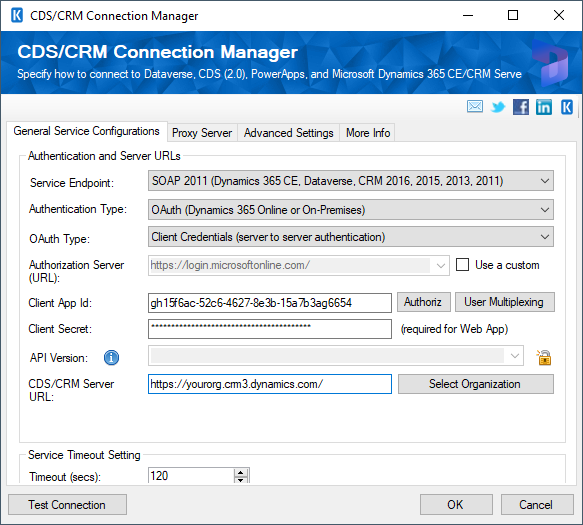Open the LinkedIn icon link
The image size is (583, 525).
544,107
